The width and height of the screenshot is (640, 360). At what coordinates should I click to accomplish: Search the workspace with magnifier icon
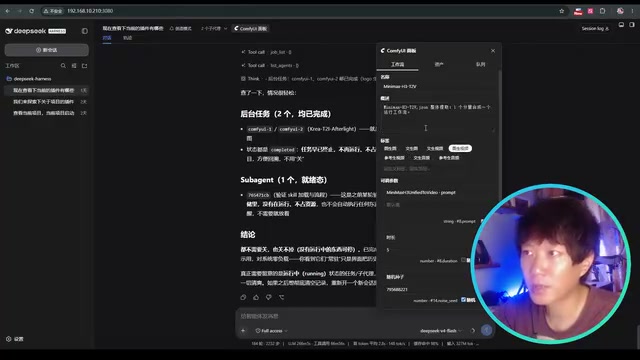[63, 66]
